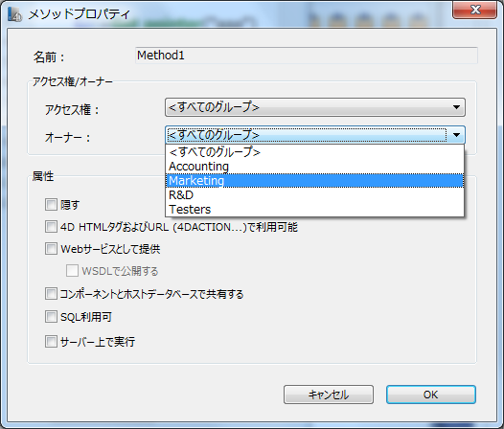The width and height of the screenshot is (504, 429).
Task: Toggle the Webサービスとして提供 checkbox
Action: [x=51, y=249]
